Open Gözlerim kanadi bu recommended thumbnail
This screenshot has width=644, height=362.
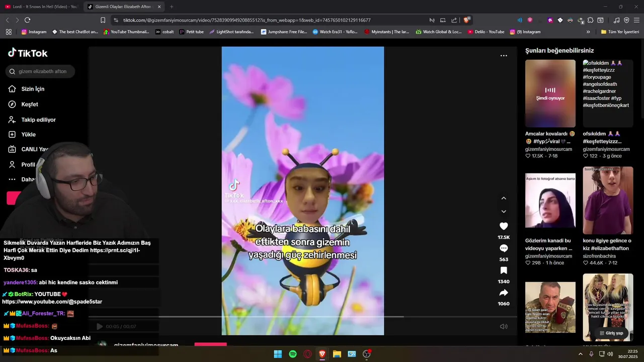550,201
